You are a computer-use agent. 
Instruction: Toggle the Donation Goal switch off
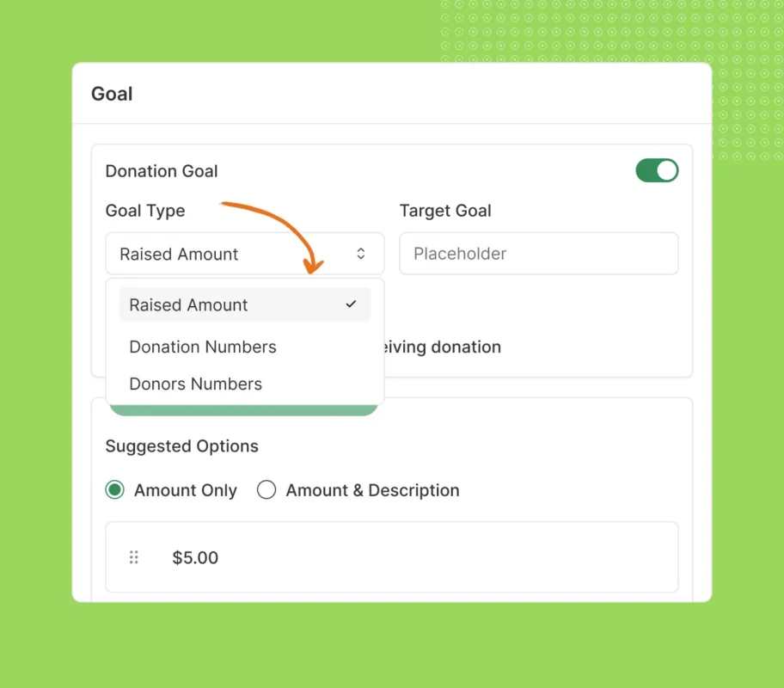657,170
